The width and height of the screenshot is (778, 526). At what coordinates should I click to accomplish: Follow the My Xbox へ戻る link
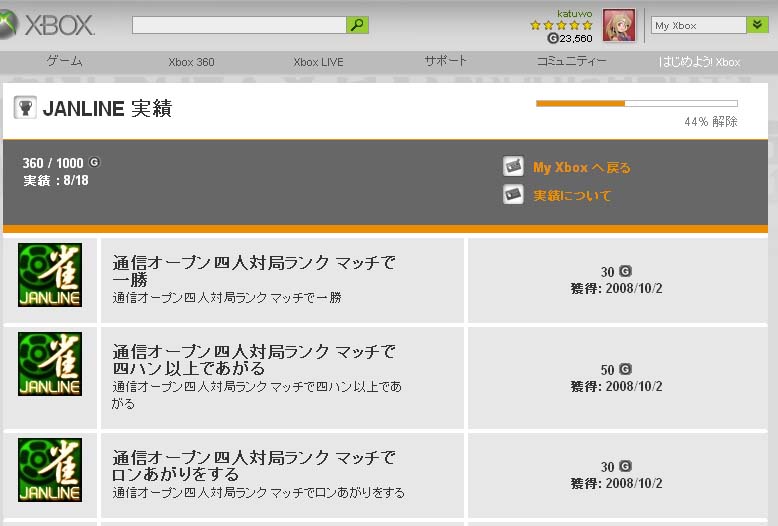[x=582, y=168]
